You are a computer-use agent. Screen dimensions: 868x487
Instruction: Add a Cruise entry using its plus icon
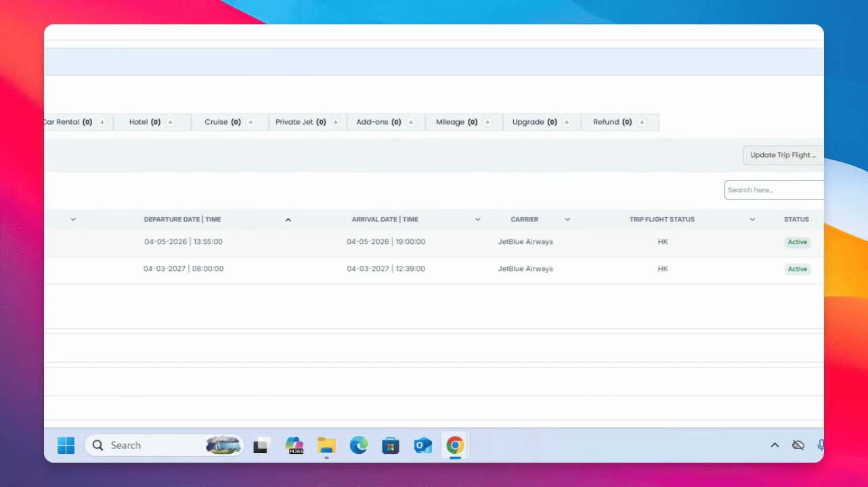click(251, 122)
